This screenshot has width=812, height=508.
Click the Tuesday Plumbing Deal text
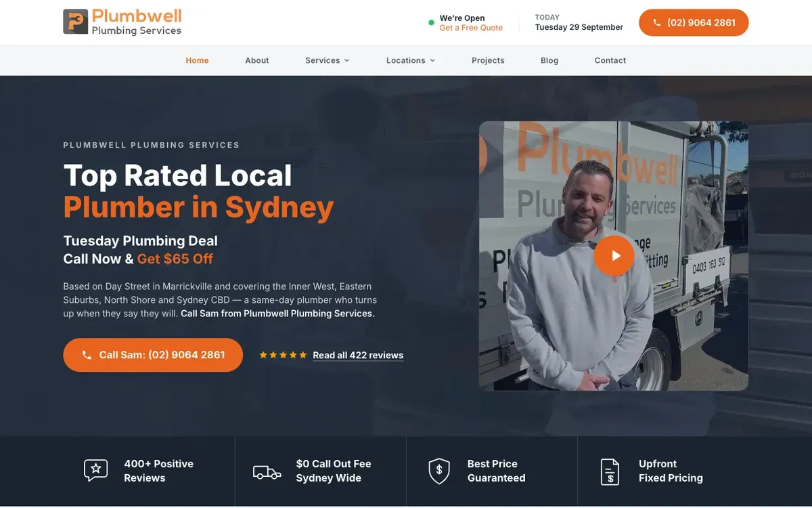[x=140, y=241]
